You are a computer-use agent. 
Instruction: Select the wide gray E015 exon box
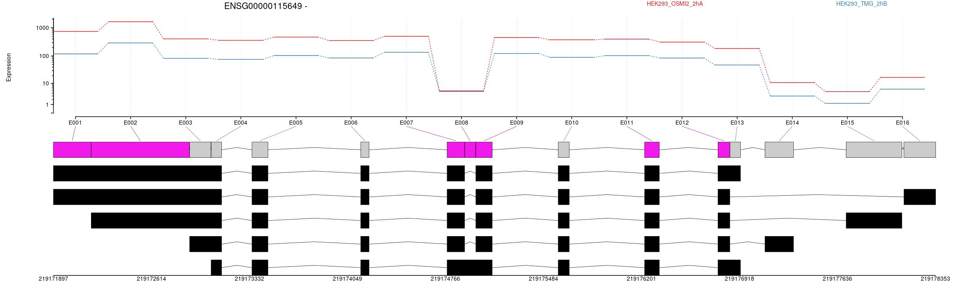874,150
